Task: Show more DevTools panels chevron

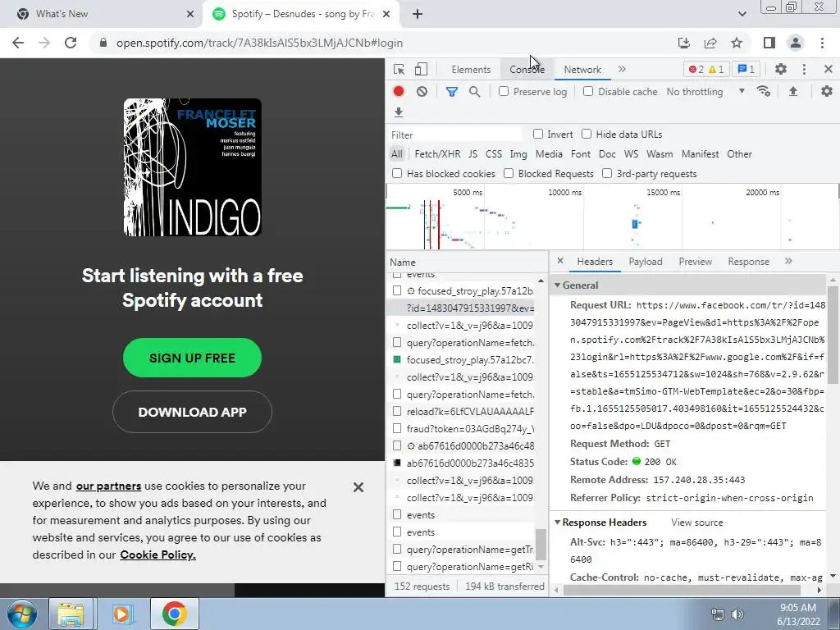Action: pos(622,69)
